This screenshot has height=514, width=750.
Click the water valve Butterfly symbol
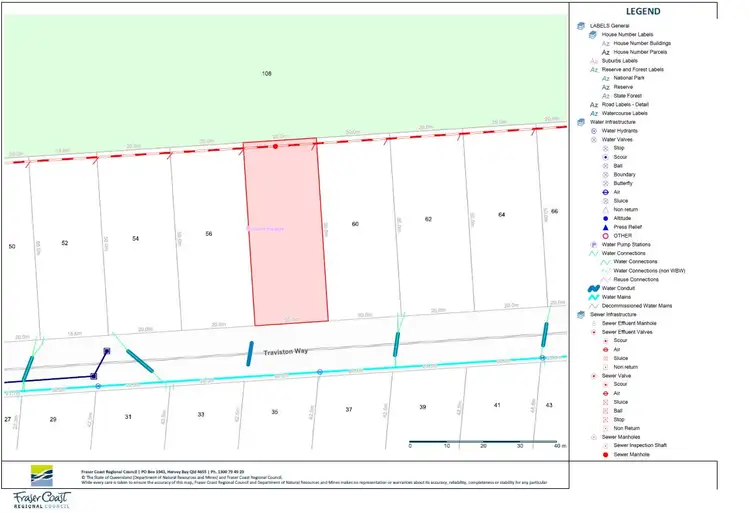point(605,184)
